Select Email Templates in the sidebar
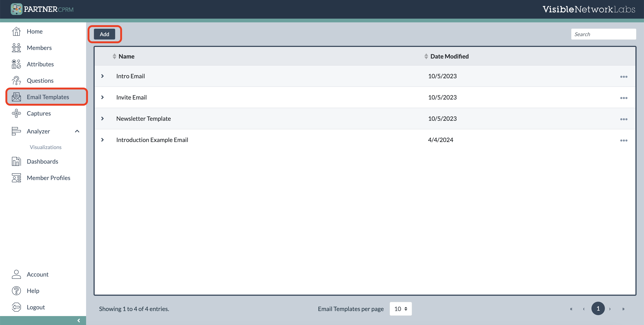The width and height of the screenshot is (644, 325). (x=48, y=97)
